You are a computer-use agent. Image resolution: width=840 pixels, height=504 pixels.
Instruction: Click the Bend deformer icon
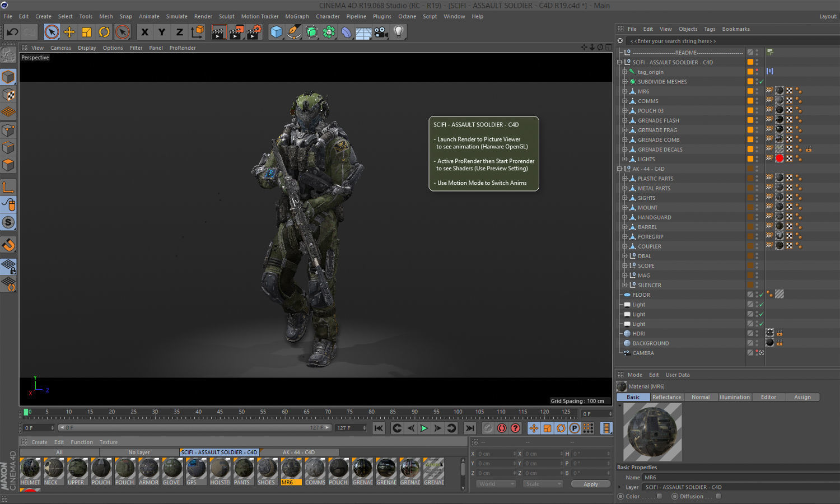click(346, 32)
